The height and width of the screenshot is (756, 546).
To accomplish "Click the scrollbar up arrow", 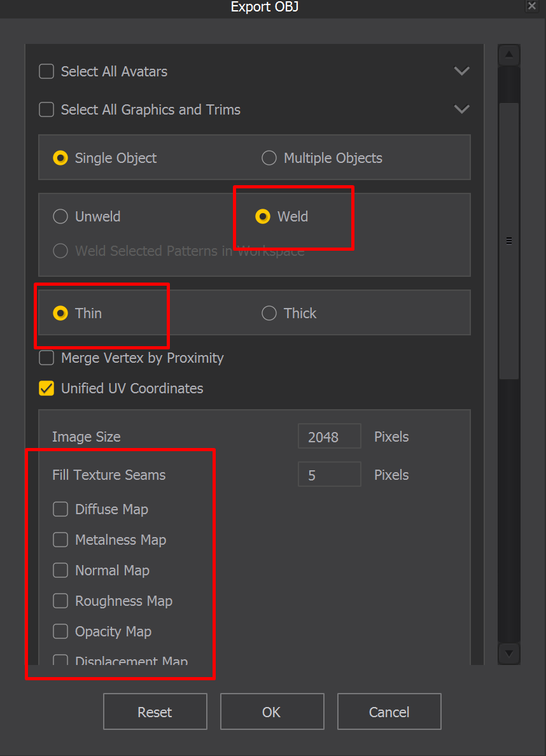I will coord(509,55).
